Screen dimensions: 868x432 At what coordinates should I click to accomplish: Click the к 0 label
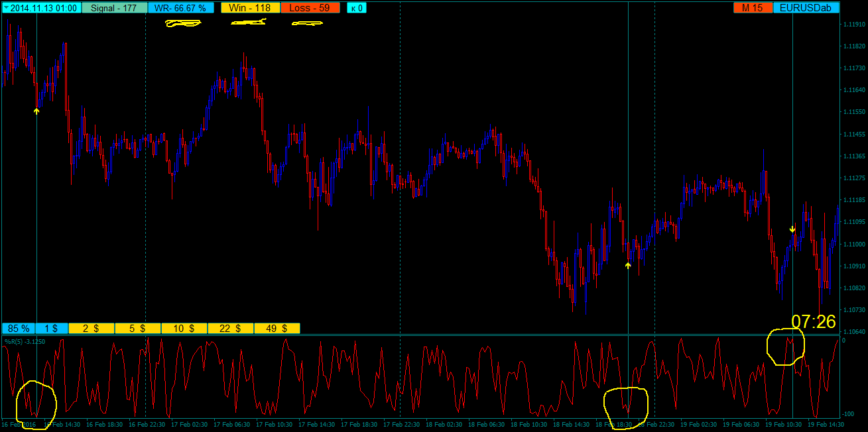[356, 8]
